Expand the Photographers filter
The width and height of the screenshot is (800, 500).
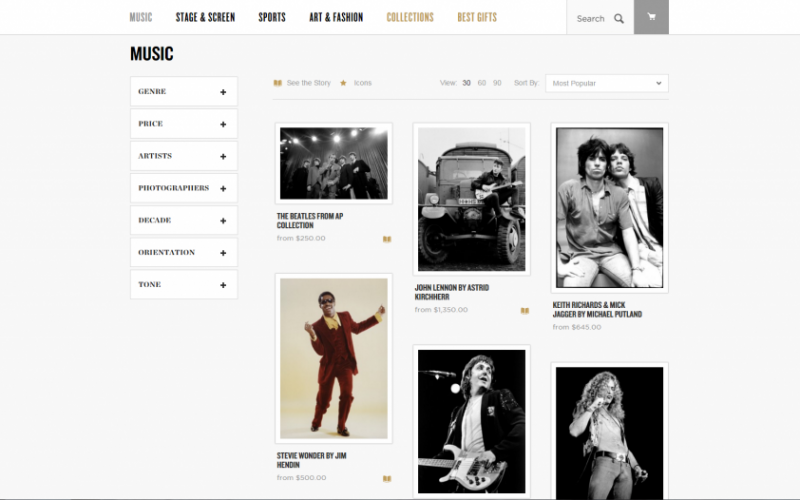click(x=184, y=188)
